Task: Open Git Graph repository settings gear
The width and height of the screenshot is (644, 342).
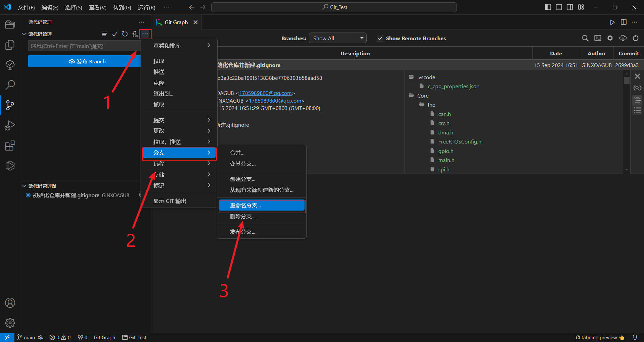Action: pos(610,38)
